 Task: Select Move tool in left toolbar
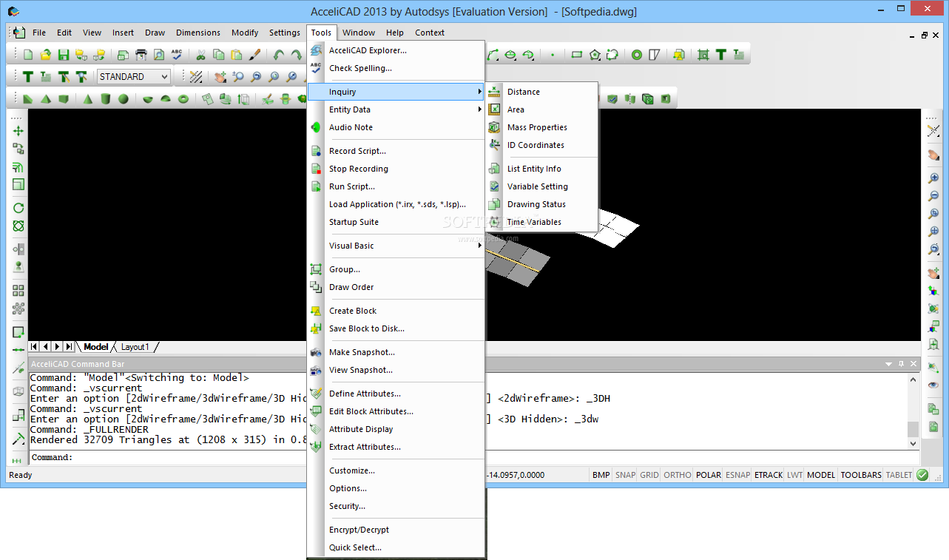coord(18,131)
